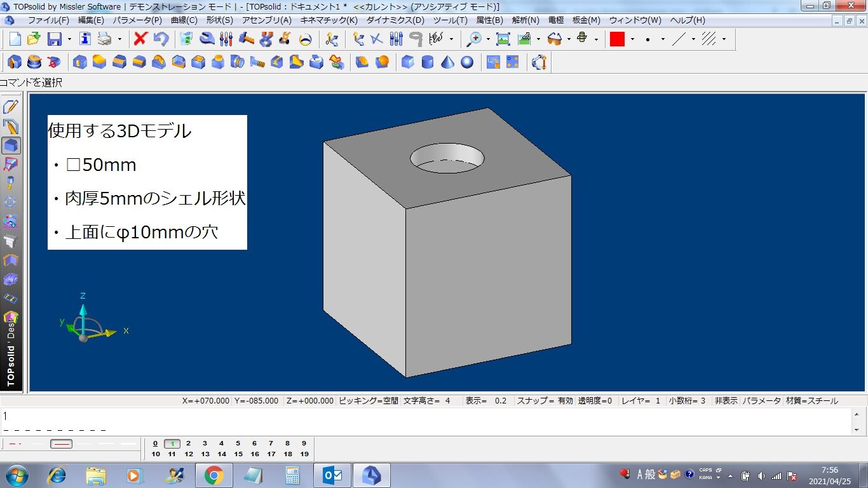Click the Undo arrow icon
Screen dimensions: 868x488
[161, 39]
